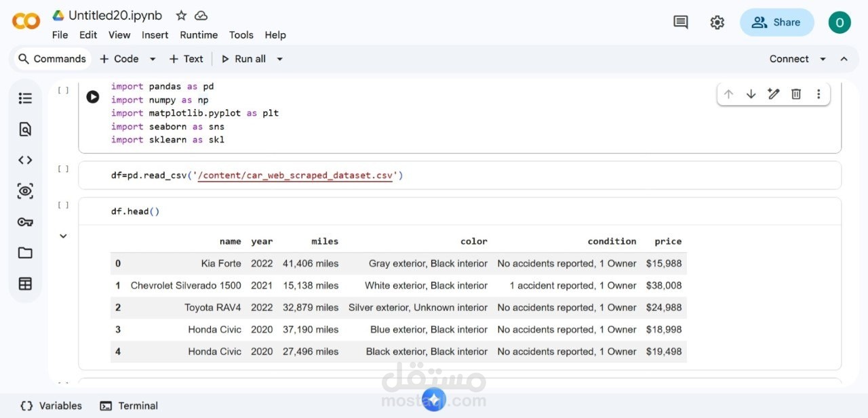The width and height of the screenshot is (868, 418).
Task: Open the Runtime menu
Action: click(199, 35)
